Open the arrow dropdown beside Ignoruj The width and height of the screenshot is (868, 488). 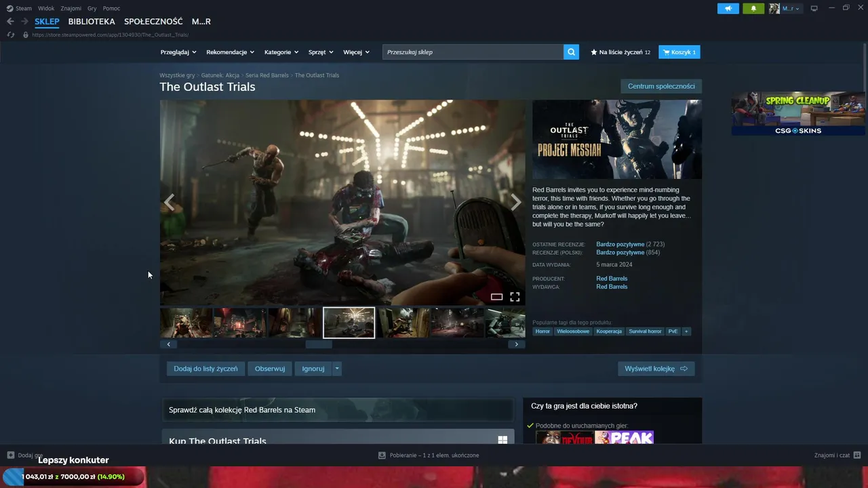(x=337, y=369)
